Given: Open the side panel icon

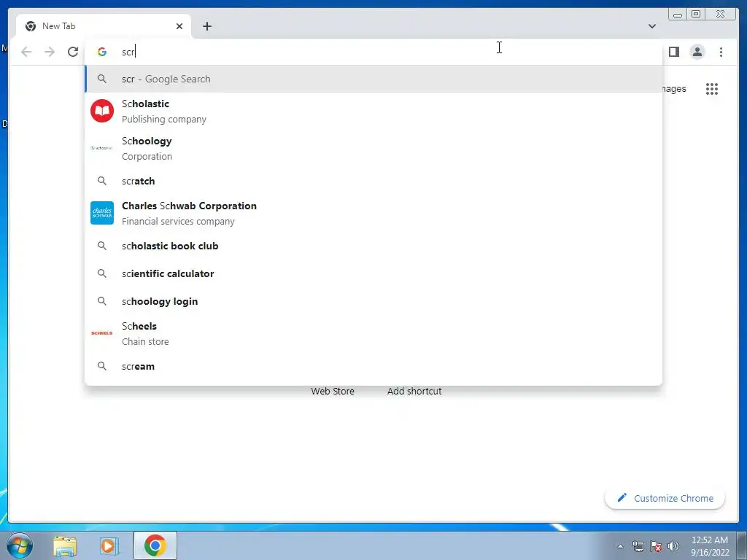Looking at the screenshot, I should [673, 52].
